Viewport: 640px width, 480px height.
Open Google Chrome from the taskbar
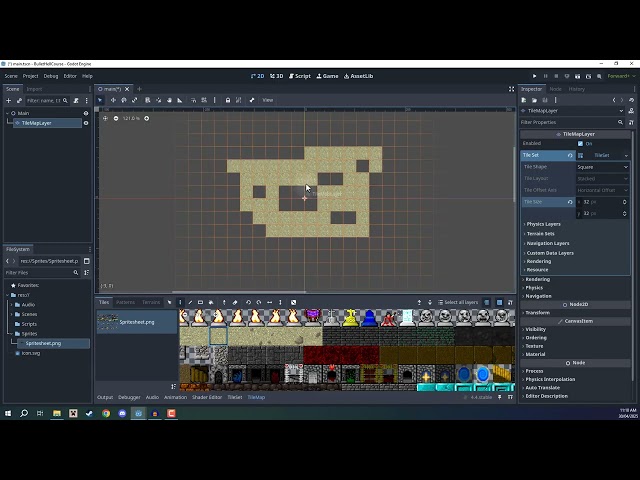click(106, 413)
